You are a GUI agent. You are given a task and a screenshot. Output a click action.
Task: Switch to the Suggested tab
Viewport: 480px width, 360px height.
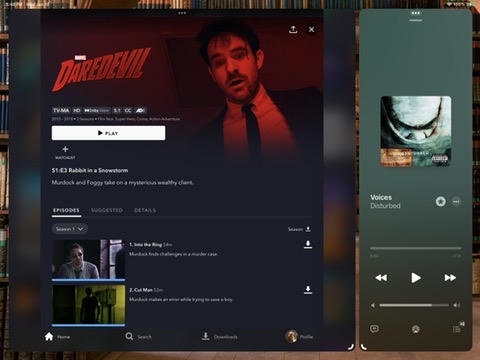click(x=107, y=210)
